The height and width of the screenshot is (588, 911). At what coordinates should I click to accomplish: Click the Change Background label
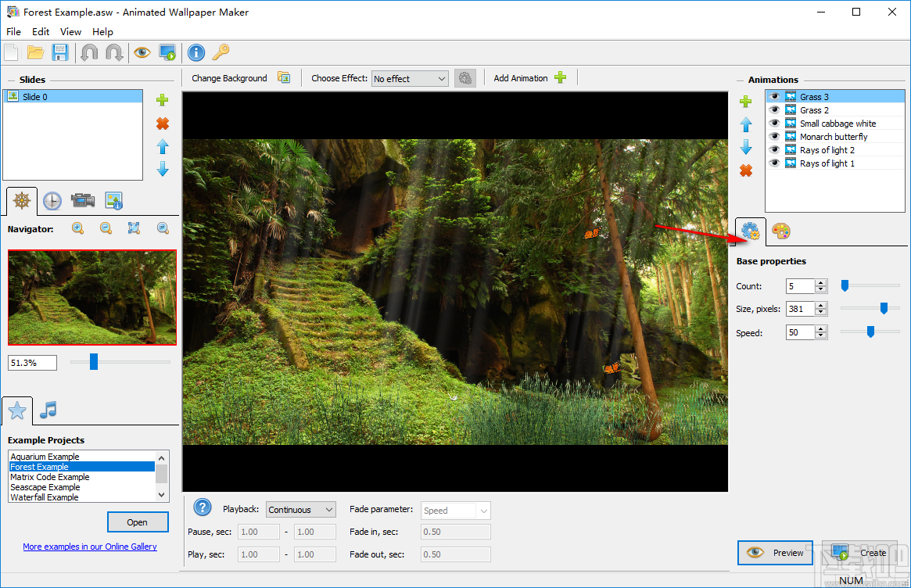229,78
